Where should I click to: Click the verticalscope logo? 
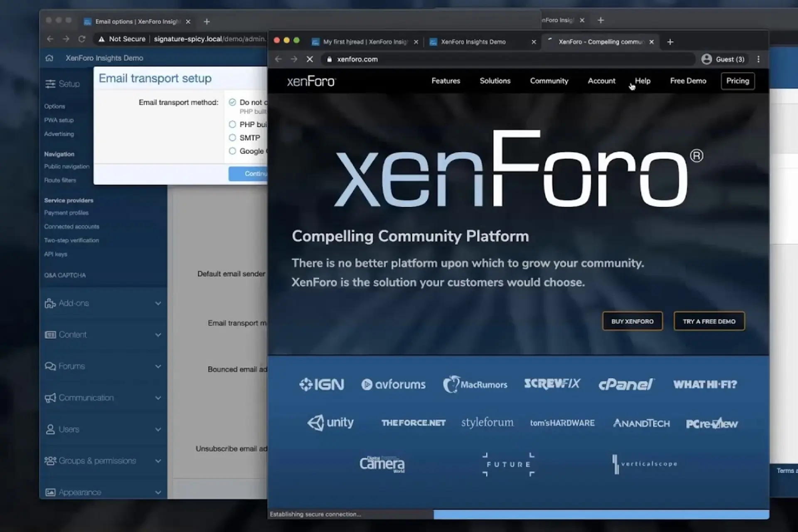click(645, 464)
